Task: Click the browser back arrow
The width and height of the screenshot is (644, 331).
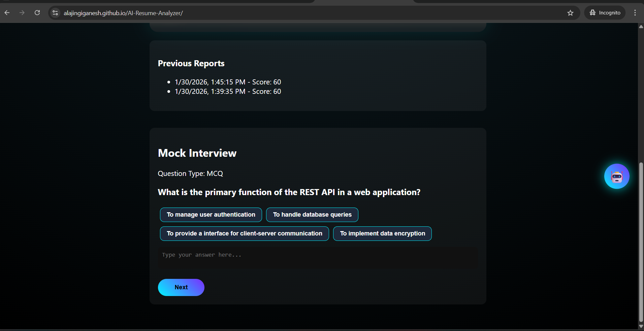Action: (x=7, y=13)
